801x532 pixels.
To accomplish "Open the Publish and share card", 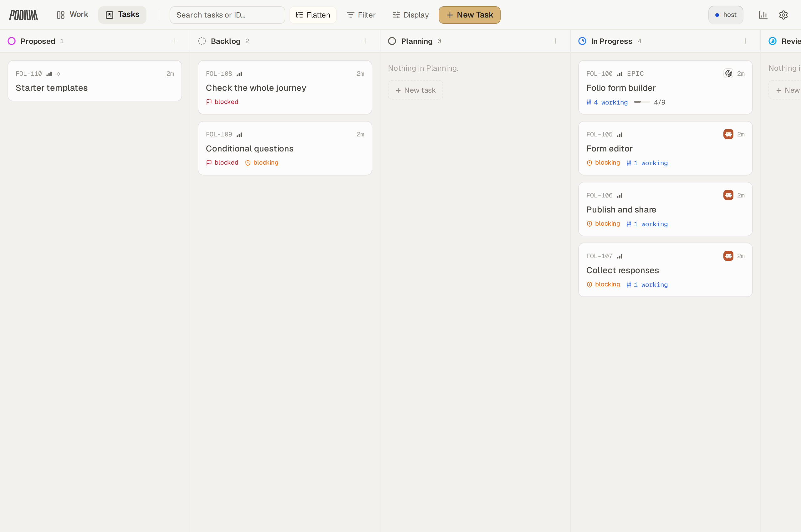I will click(x=665, y=209).
